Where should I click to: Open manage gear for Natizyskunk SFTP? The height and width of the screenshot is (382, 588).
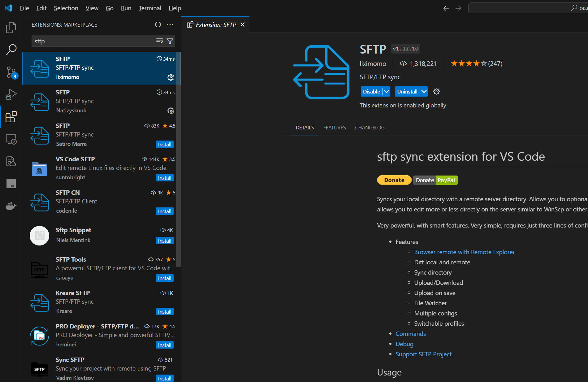tap(171, 111)
